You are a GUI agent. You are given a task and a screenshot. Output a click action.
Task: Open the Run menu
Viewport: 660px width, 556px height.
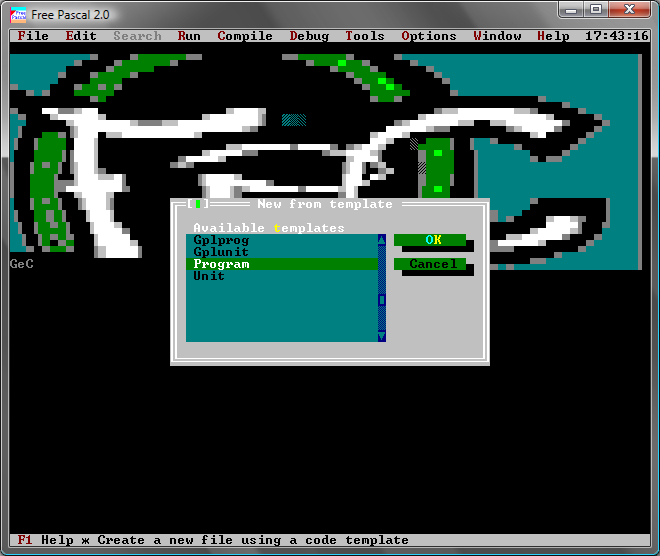189,36
